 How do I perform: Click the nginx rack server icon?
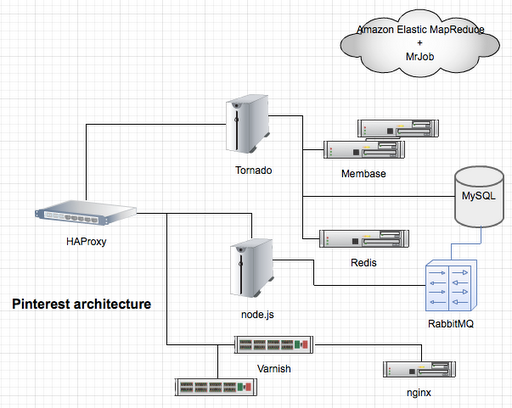(419, 369)
